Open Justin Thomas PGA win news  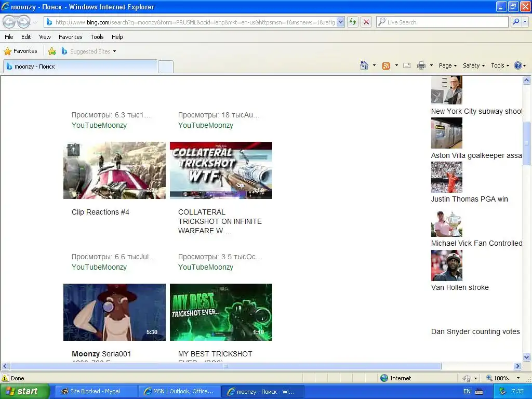469,199
